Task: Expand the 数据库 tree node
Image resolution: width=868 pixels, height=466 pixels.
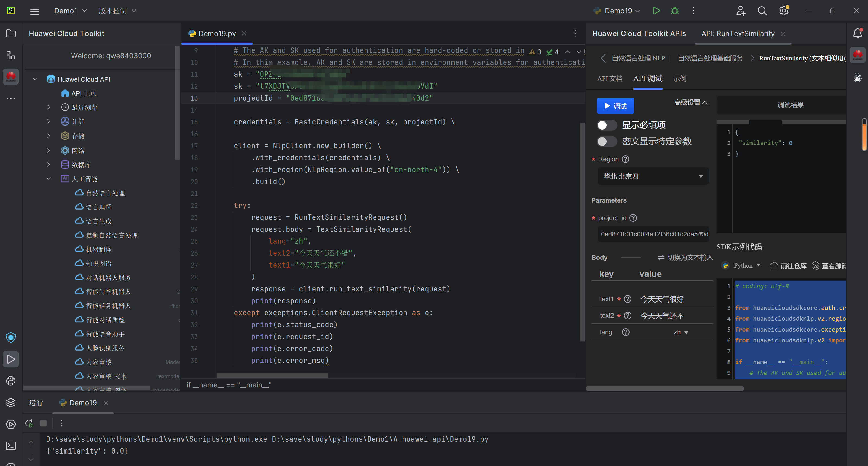Action: tap(49, 165)
